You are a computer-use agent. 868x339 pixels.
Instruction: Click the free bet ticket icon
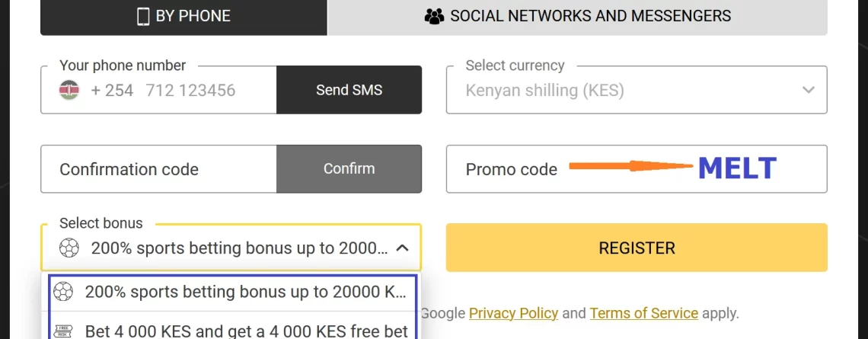63,331
